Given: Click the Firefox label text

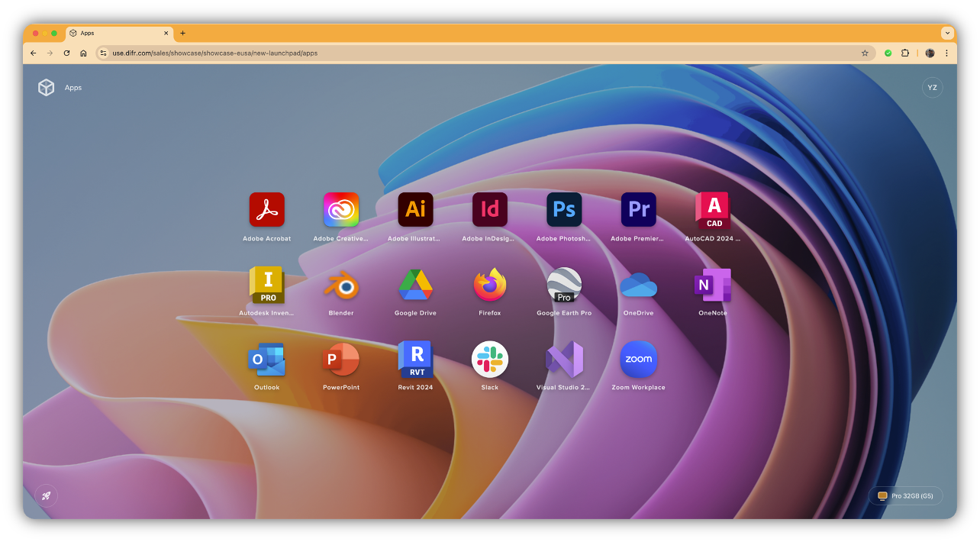Looking at the screenshot, I should 490,313.
